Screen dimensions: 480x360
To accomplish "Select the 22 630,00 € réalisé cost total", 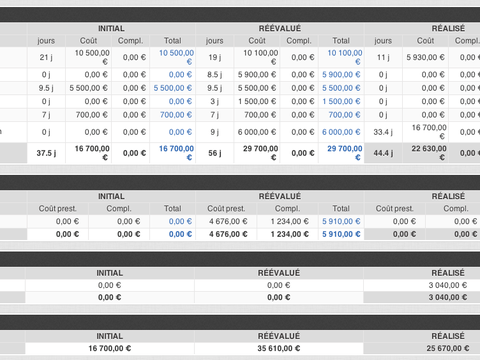I will click(x=429, y=153).
